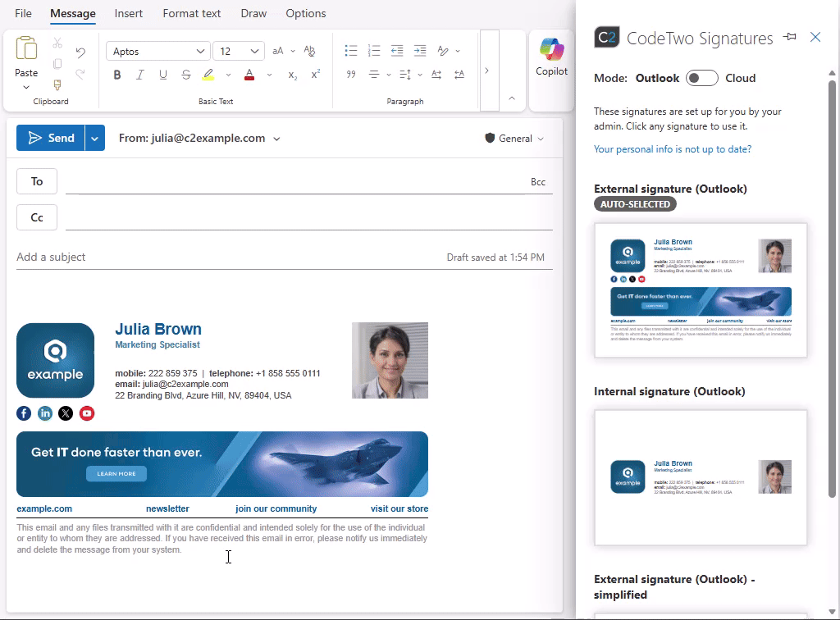The height and width of the screenshot is (620, 840).
Task: Show more ribbon commands arrow
Action: pyautogui.click(x=487, y=71)
